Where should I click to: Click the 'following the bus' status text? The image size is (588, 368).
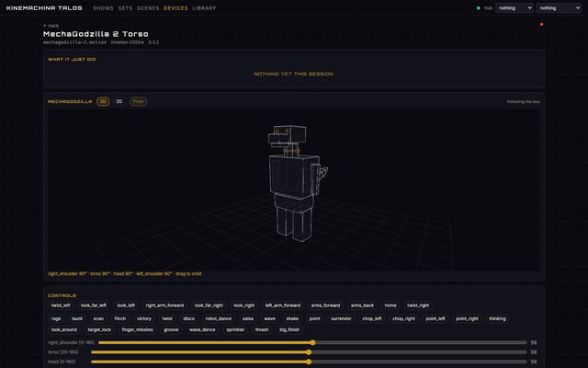(x=523, y=102)
